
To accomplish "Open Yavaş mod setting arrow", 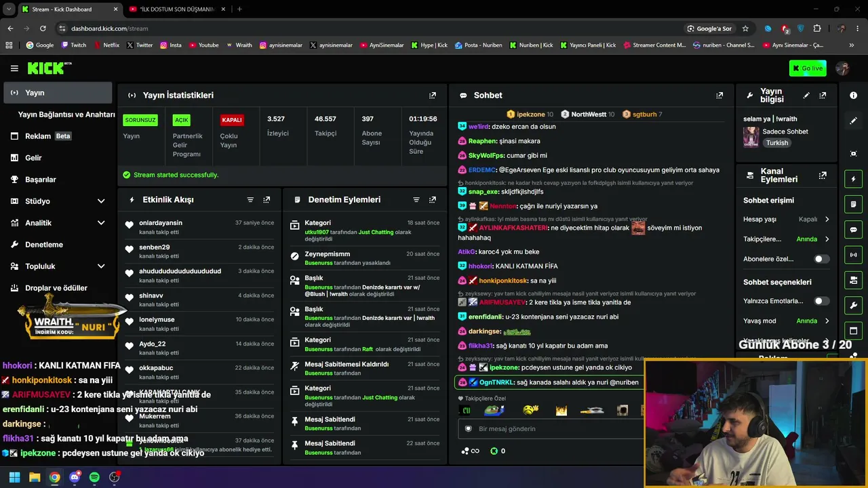I will [827, 321].
